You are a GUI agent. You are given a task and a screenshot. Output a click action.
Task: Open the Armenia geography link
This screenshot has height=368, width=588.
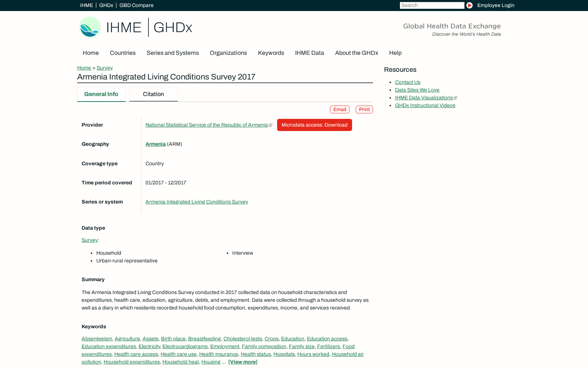155,144
